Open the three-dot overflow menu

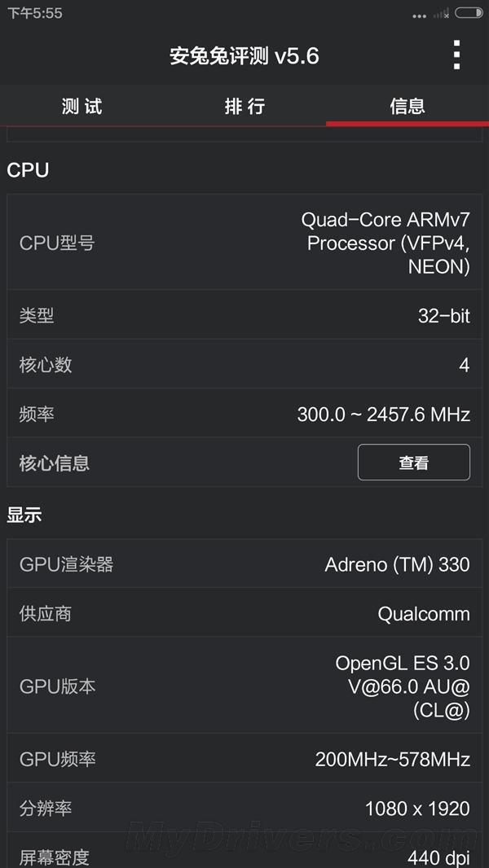(x=456, y=55)
